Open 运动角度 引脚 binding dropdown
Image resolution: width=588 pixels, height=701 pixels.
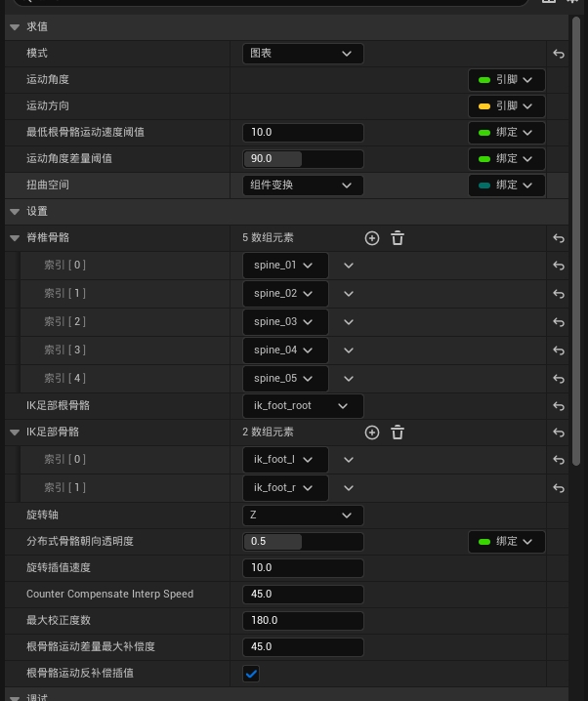[x=507, y=80]
